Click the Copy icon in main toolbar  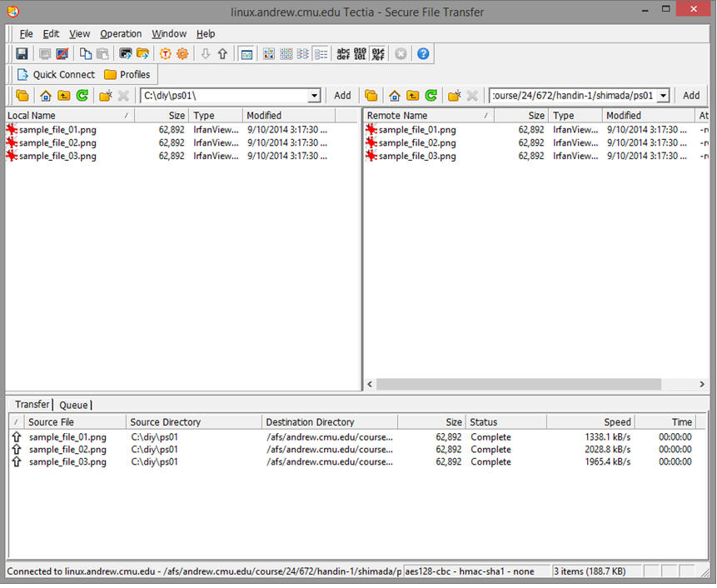pyautogui.click(x=86, y=54)
